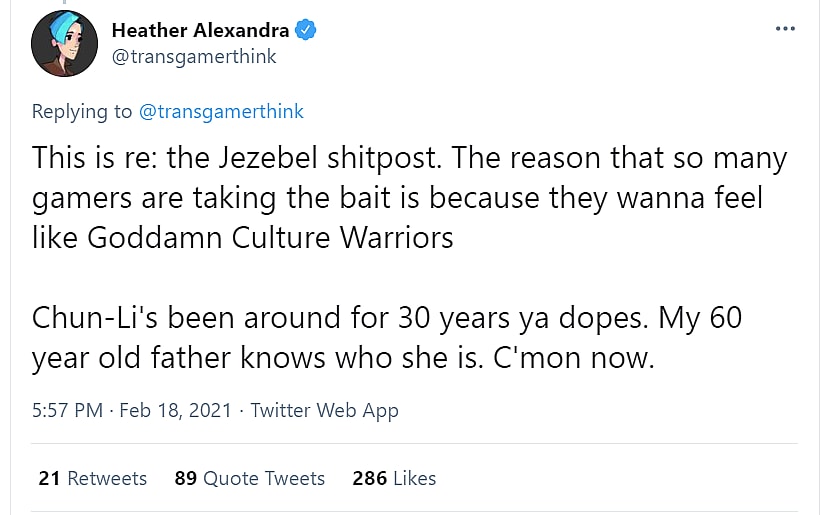Open the tweet's more options menu
822x515 pixels.
(x=785, y=28)
